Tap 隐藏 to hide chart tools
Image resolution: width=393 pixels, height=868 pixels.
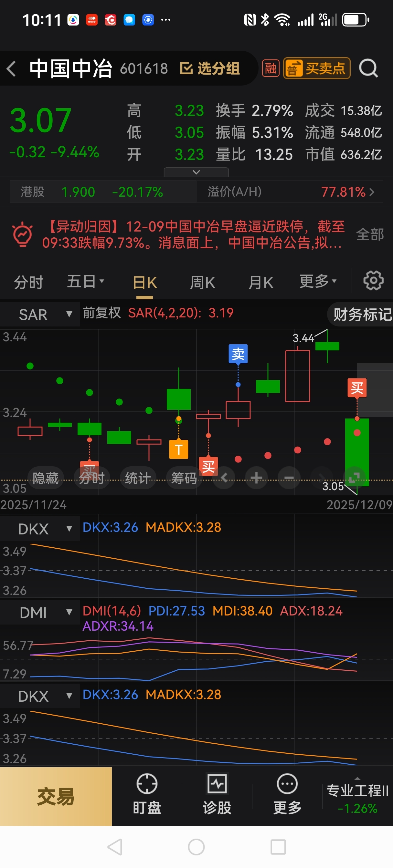pos(46,478)
